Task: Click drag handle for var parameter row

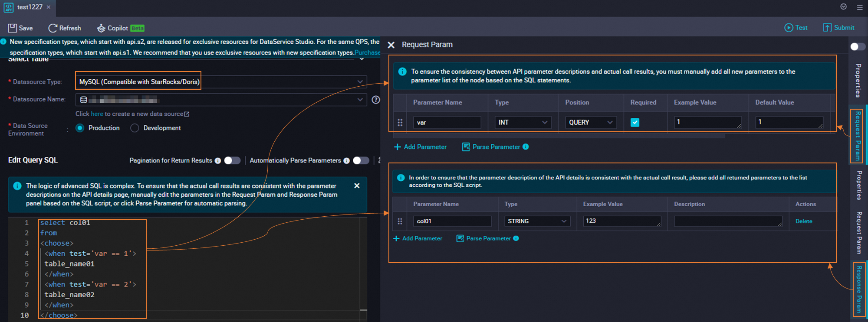Action: (x=400, y=123)
